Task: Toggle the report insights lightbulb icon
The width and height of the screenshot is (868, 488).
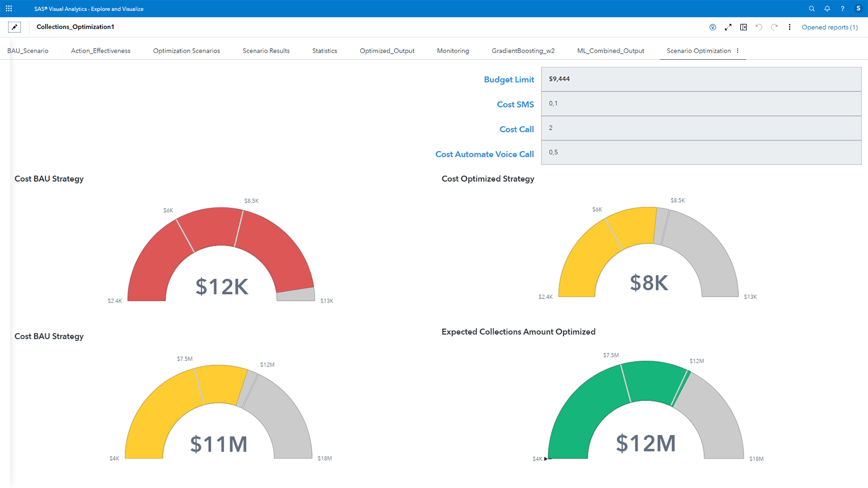Action: coord(712,27)
